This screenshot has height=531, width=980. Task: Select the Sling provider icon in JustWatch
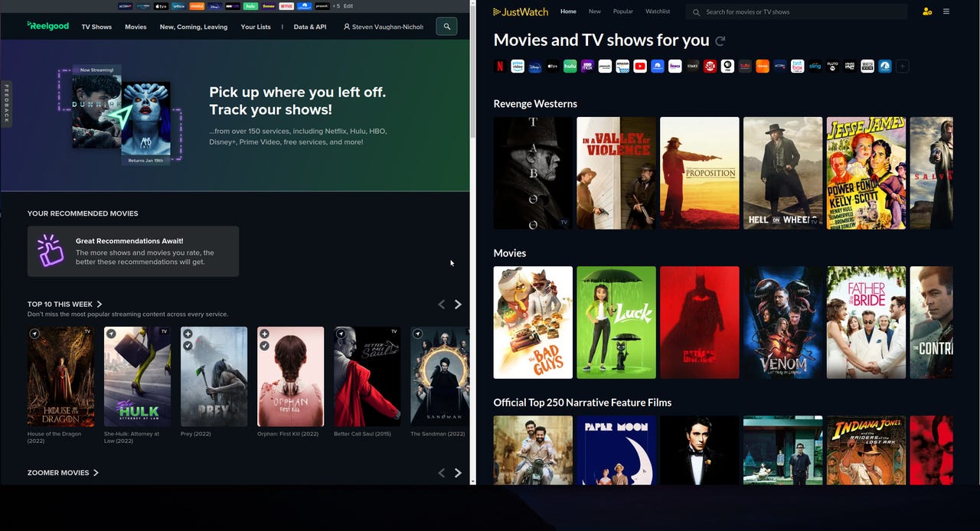(x=815, y=66)
